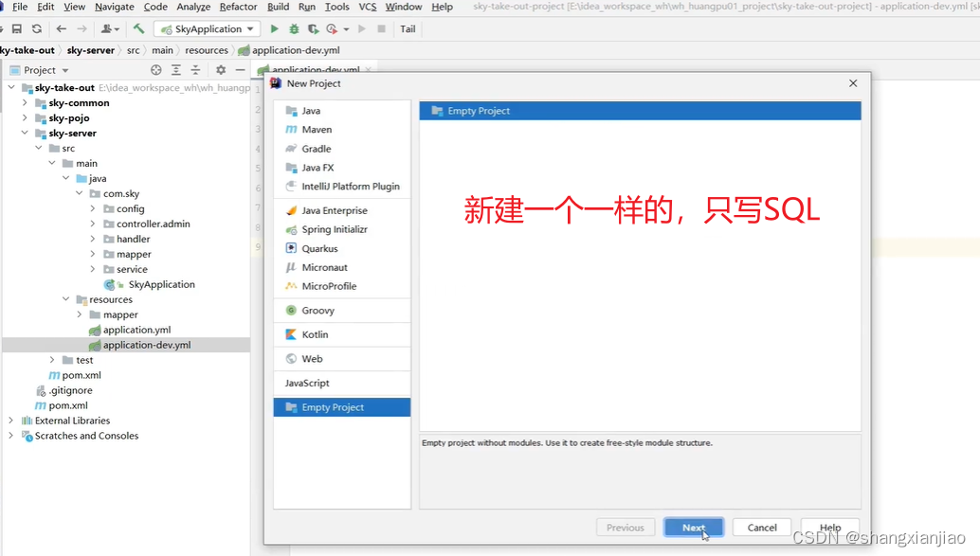Select Groovy project type
This screenshot has width=980, height=556.
click(x=342, y=311)
